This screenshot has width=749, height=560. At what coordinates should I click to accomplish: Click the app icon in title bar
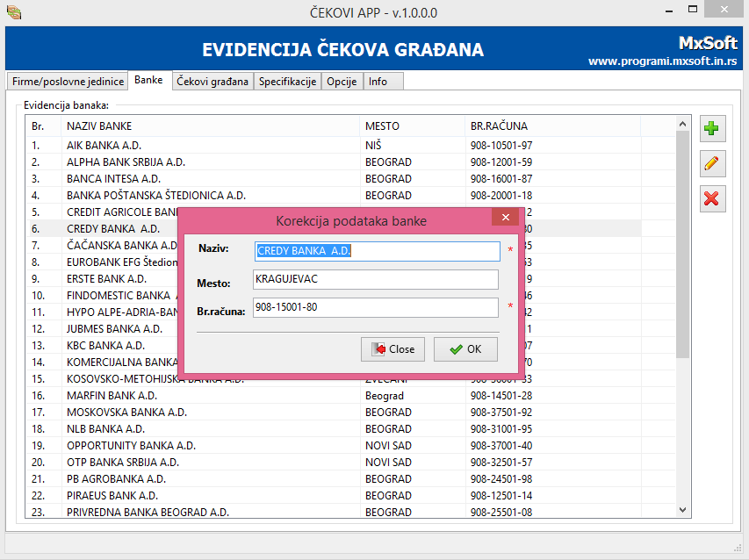[14, 12]
